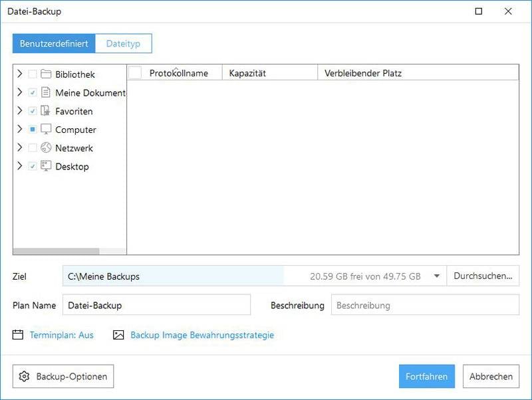Click the Favoriten star icon
The width and height of the screenshot is (532, 400).
point(46,112)
